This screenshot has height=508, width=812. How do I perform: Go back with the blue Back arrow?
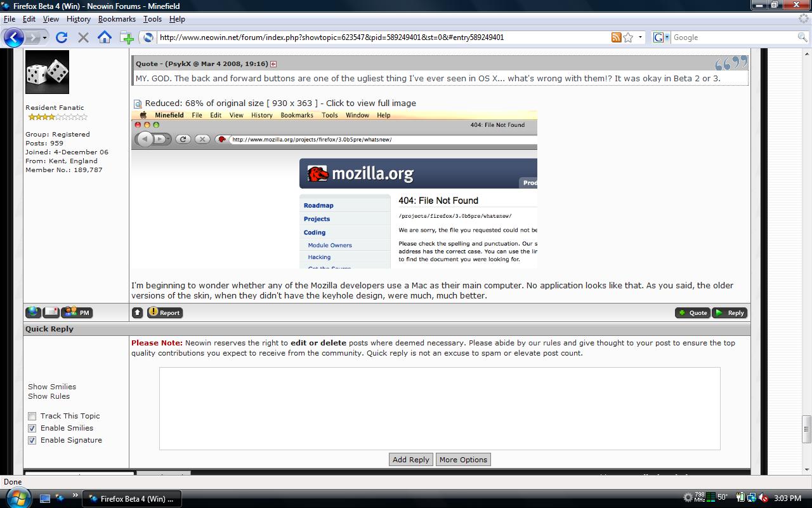pos(14,37)
